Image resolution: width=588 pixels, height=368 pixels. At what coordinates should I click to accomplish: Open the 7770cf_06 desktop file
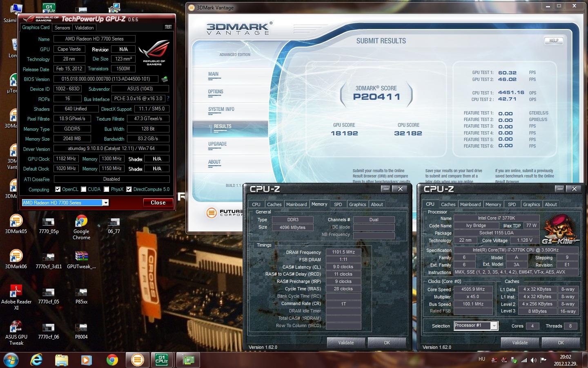49,330
